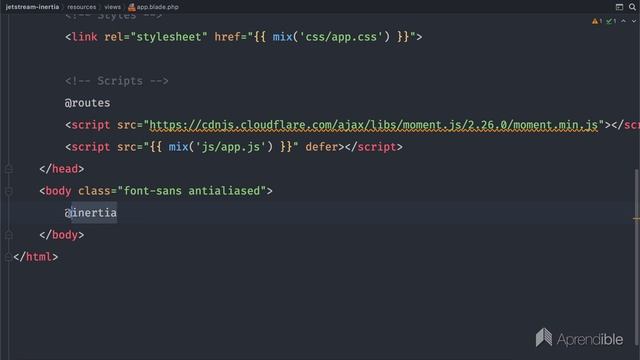The width and height of the screenshot is (640, 360).
Task: Click the "font-sans antialiased" class value
Action: tap(192, 191)
